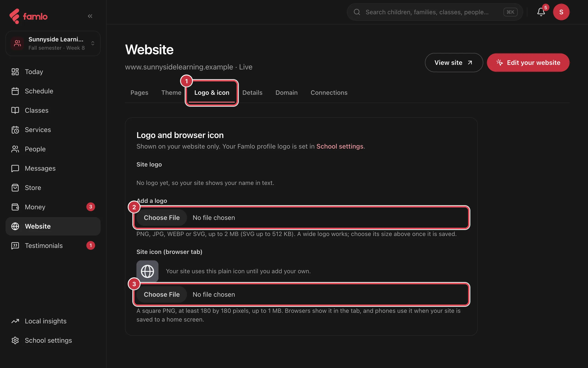Follow the School settings link in description
Viewport: 588px width, 368px height.
click(x=340, y=146)
